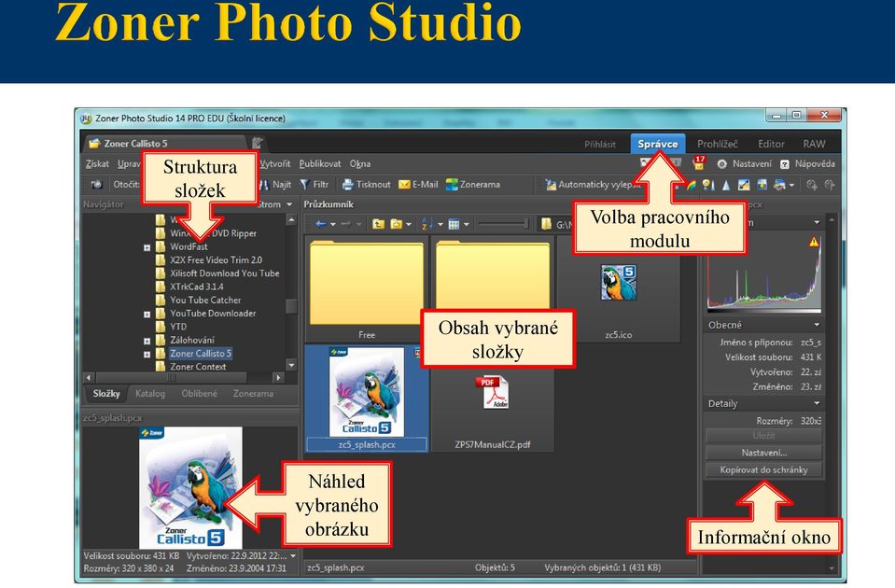This screenshot has height=588, width=895.
Task: Expand the WordFast folder node
Action: point(147,247)
